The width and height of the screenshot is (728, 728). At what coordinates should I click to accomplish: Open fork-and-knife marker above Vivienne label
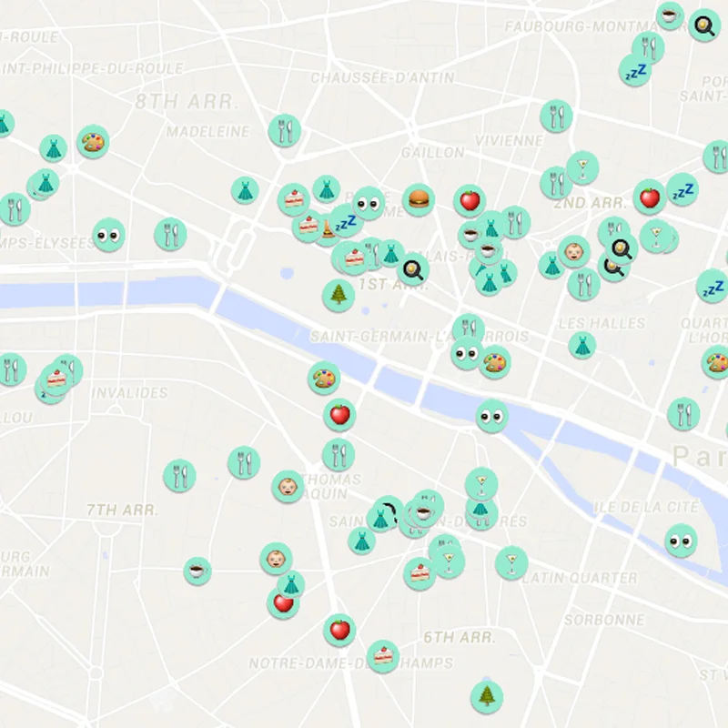tap(556, 116)
